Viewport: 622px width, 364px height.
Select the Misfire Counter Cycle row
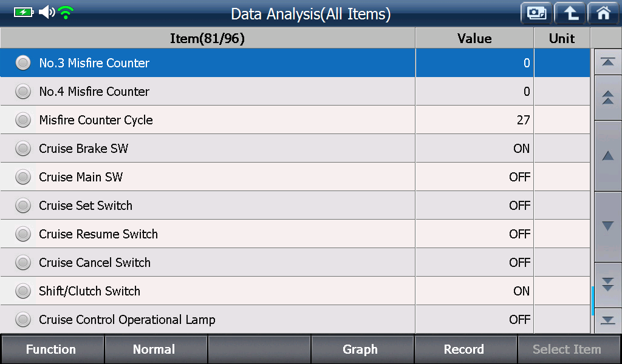point(295,120)
